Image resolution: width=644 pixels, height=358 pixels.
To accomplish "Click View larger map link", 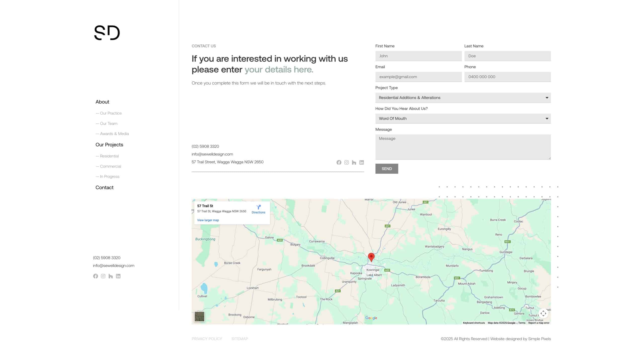I will (x=208, y=220).
